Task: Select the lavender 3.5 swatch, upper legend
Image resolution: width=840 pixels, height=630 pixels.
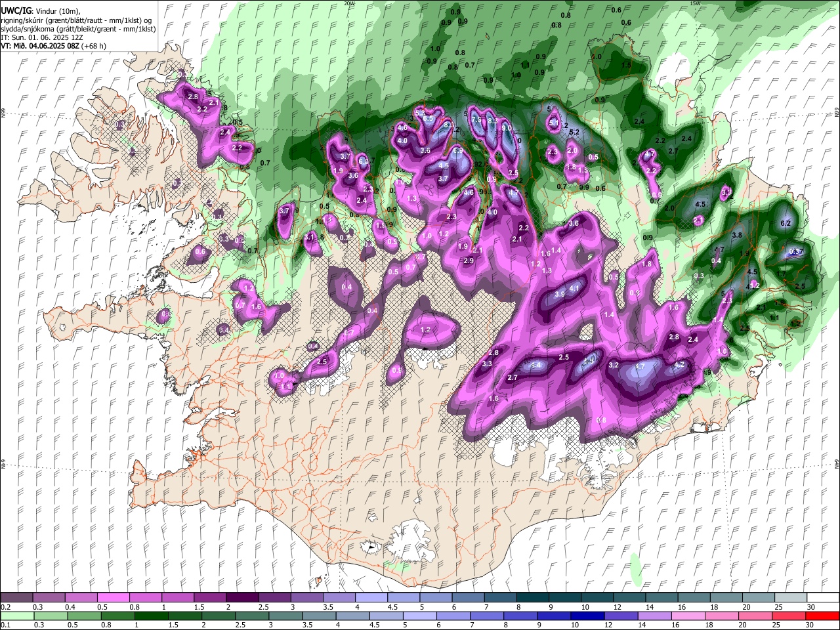Action: 339,598
